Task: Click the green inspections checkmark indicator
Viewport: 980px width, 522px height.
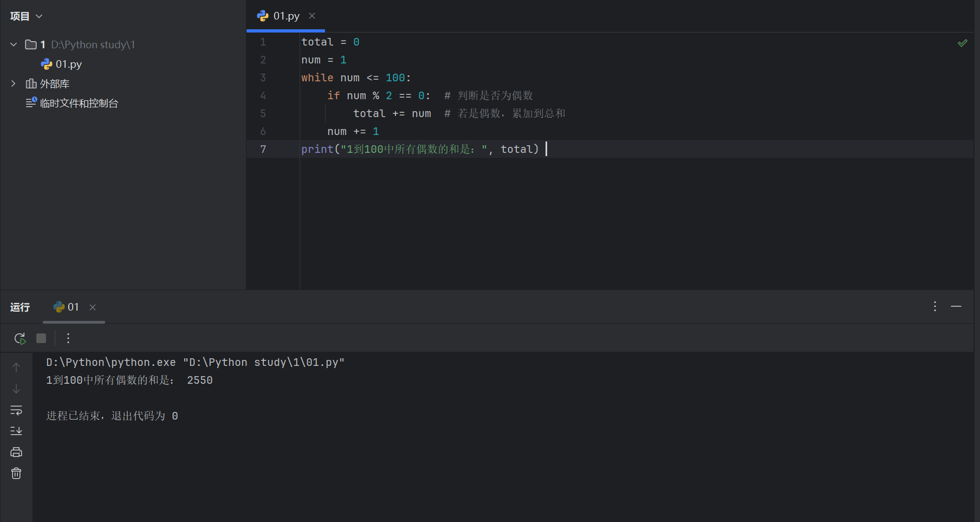Action: pyautogui.click(x=963, y=43)
